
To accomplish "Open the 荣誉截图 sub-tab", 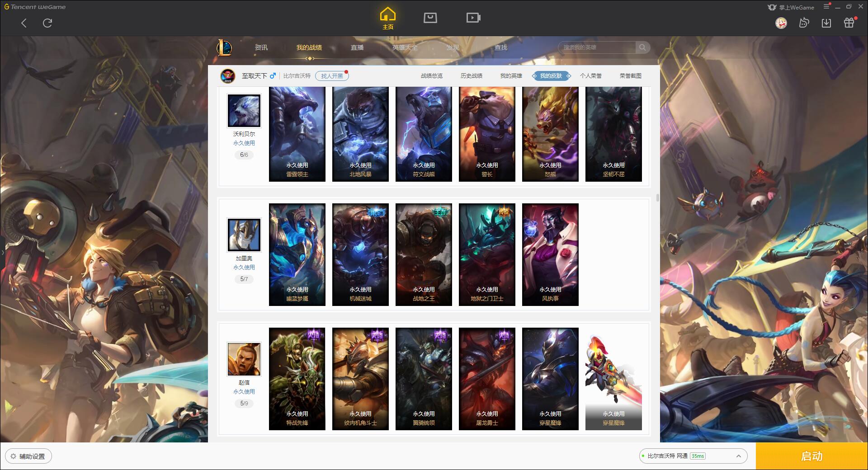I will click(631, 76).
